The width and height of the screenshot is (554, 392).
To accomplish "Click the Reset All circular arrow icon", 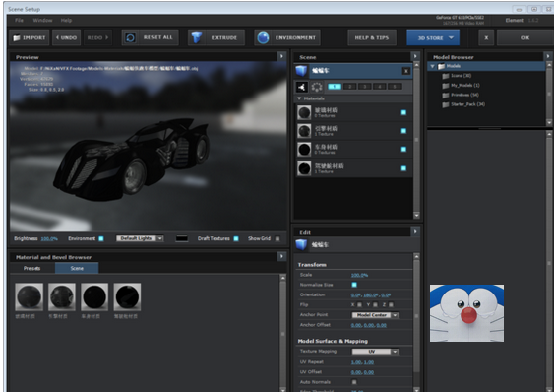I will click(130, 37).
